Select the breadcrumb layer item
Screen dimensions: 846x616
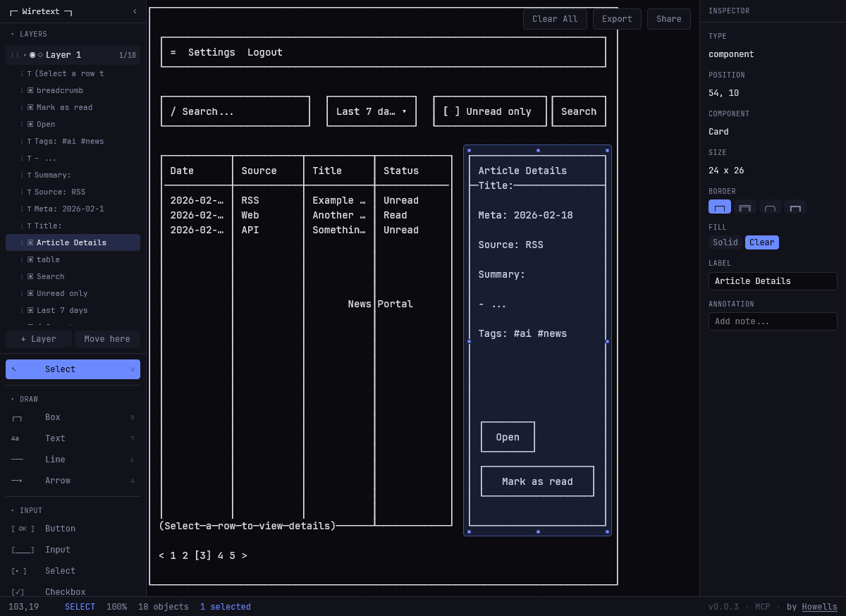[60, 90]
